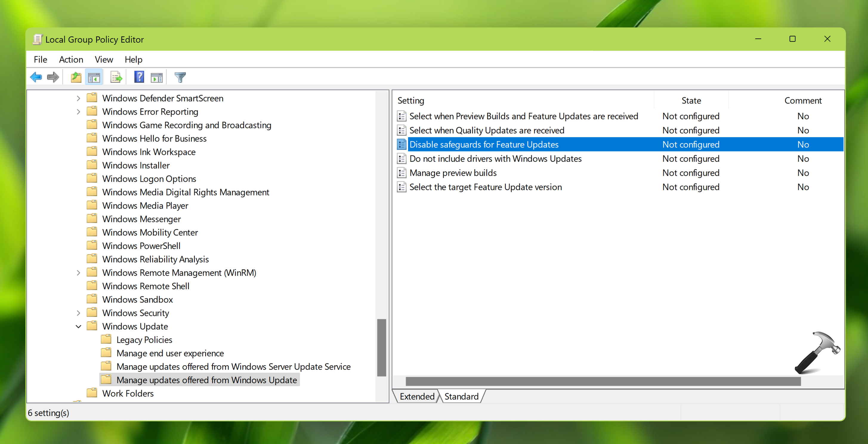Switch to the Standard tab

click(461, 397)
